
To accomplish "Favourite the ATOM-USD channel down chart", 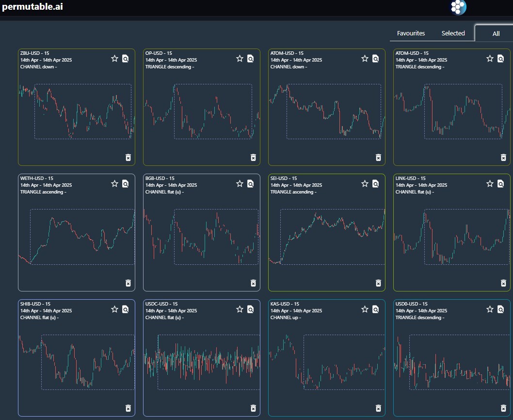I will tap(364, 58).
